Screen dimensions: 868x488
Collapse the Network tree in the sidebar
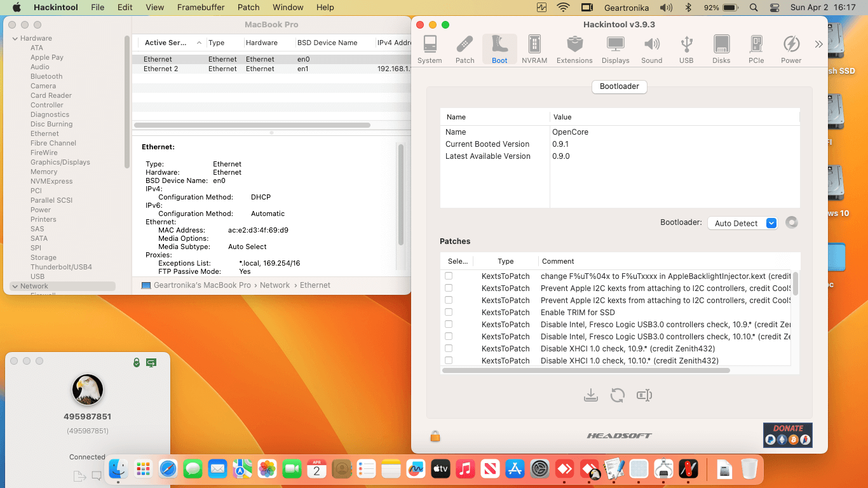pos(15,287)
